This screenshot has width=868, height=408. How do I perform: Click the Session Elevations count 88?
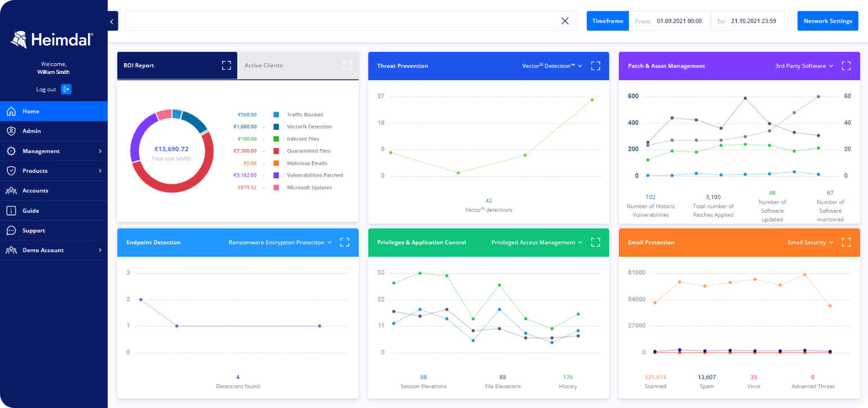pyautogui.click(x=424, y=377)
